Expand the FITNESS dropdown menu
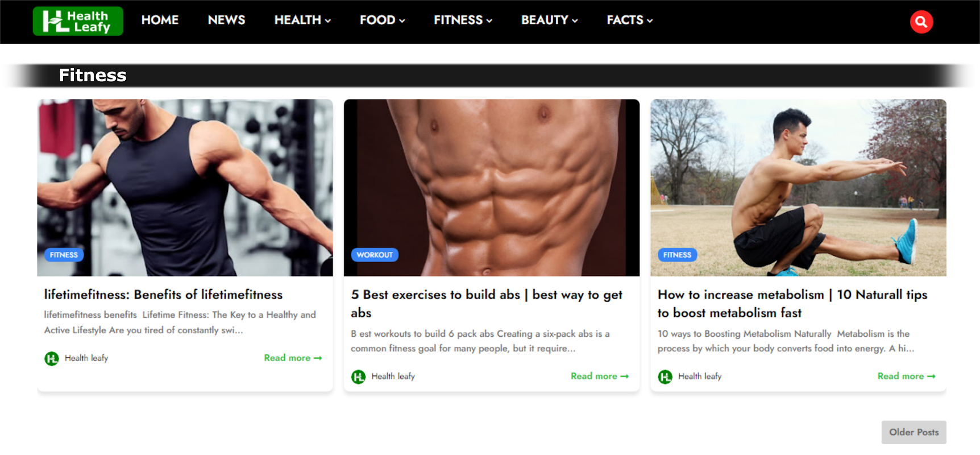Image resolution: width=980 pixels, height=455 pixels. [463, 20]
